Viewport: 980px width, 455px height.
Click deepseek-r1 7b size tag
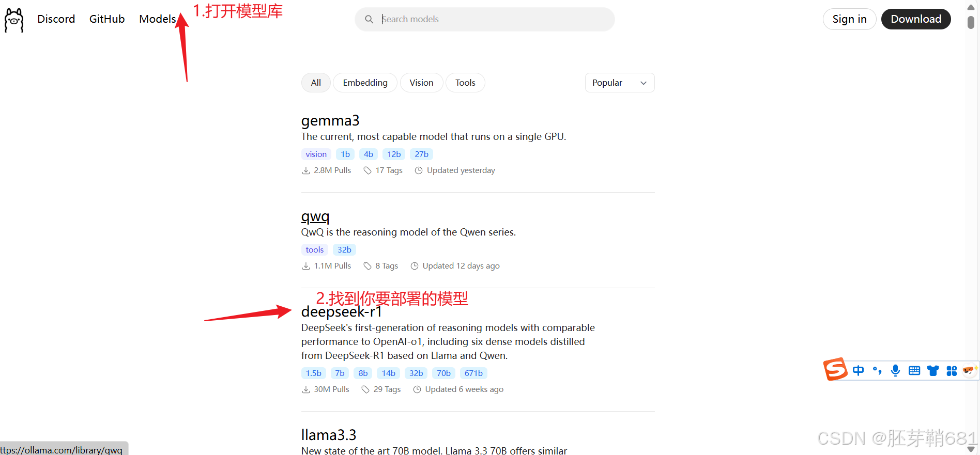(x=340, y=373)
